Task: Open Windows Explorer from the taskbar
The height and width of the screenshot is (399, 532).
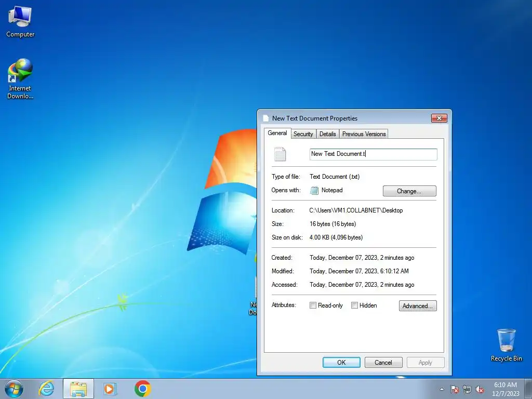Action: [x=78, y=389]
